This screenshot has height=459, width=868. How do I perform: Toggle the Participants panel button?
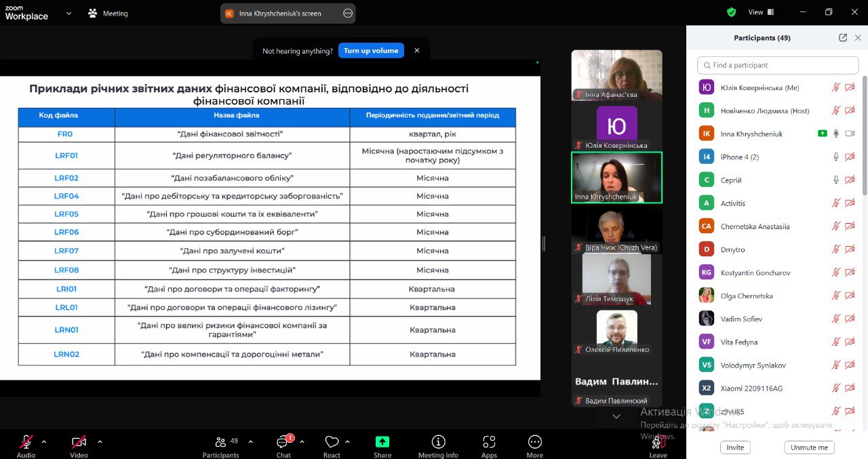(220, 442)
